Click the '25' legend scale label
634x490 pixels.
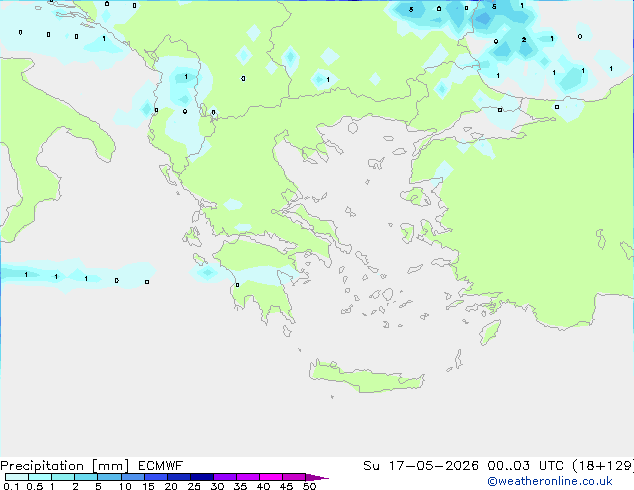(x=194, y=486)
